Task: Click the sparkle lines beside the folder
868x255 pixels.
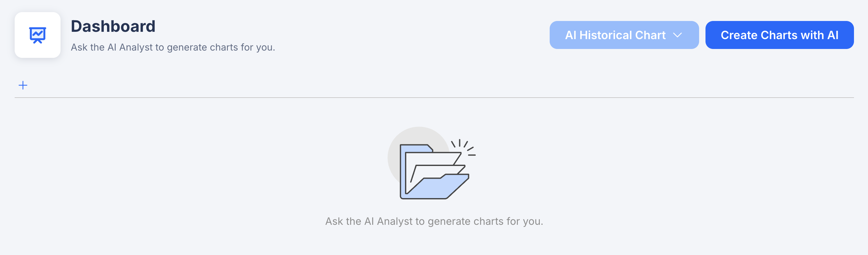Action: pyautogui.click(x=464, y=147)
